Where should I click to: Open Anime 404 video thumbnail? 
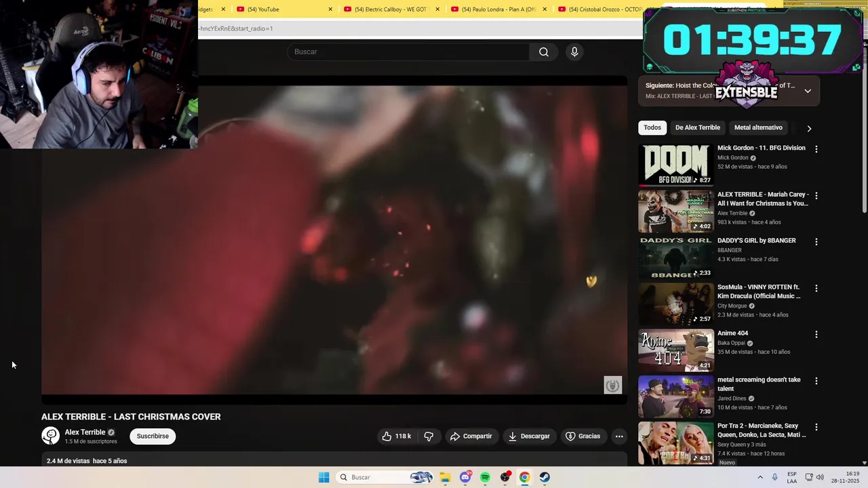click(676, 350)
